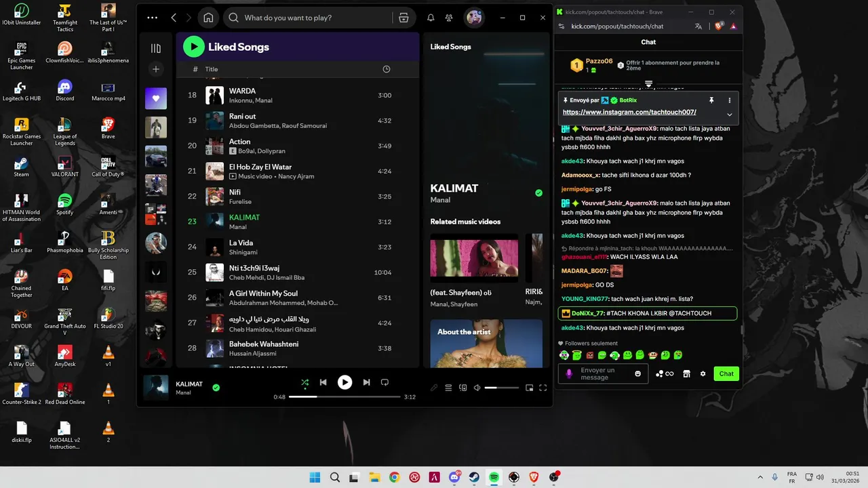Open Spotify Home via house icon
This screenshot has width=868, height=488.
click(208, 18)
